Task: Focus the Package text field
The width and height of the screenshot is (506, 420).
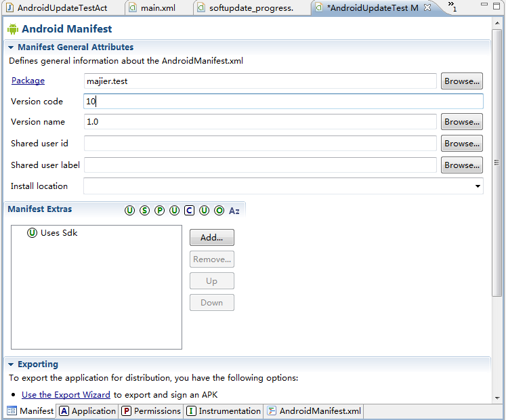Action: click(260, 81)
